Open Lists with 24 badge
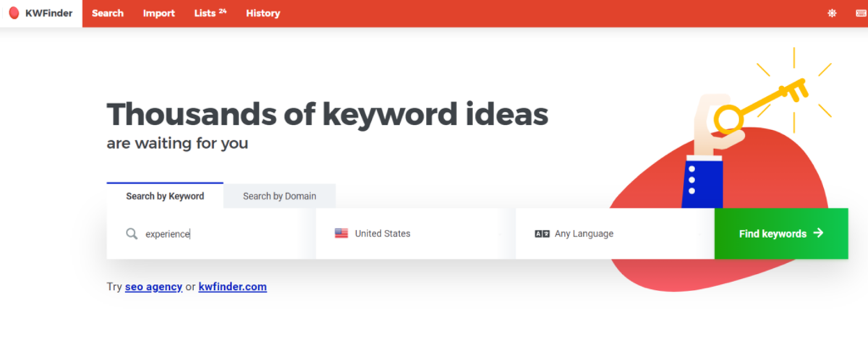The width and height of the screenshot is (868, 344). pyautogui.click(x=210, y=13)
